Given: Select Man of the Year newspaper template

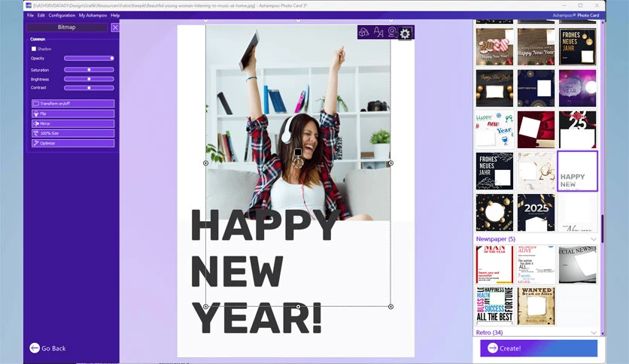Looking at the screenshot, I should click(494, 265).
